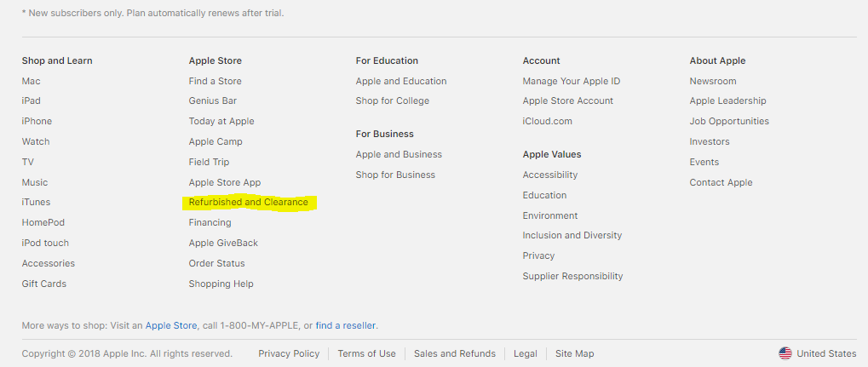This screenshot has width=868, height=367.
Task: Open Privacy under Apple Values
Action: click(x=538, y=255)
